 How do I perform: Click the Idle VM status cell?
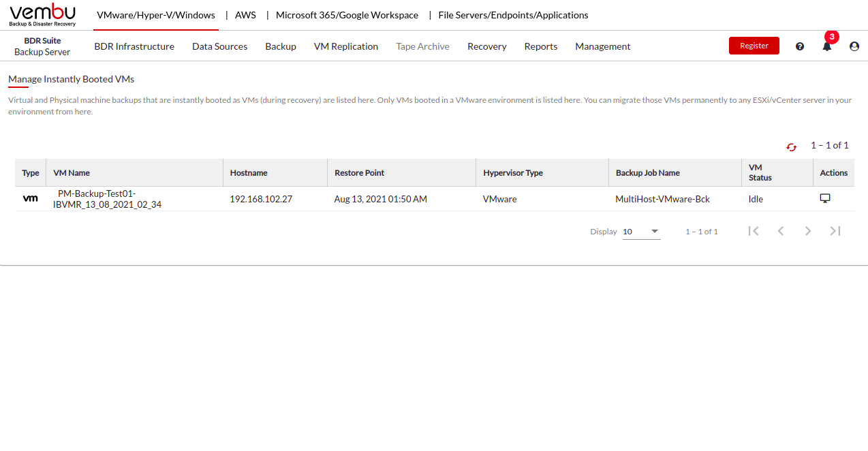click(756, 199)
